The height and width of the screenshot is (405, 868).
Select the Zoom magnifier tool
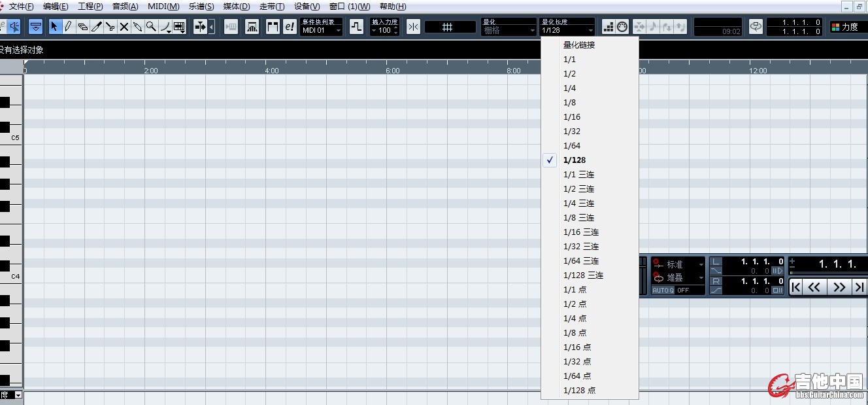tap(151, 27)
